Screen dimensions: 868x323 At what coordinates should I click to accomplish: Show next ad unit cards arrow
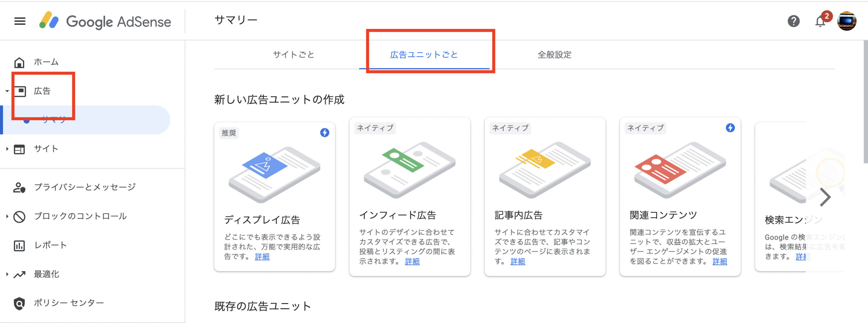825,197
